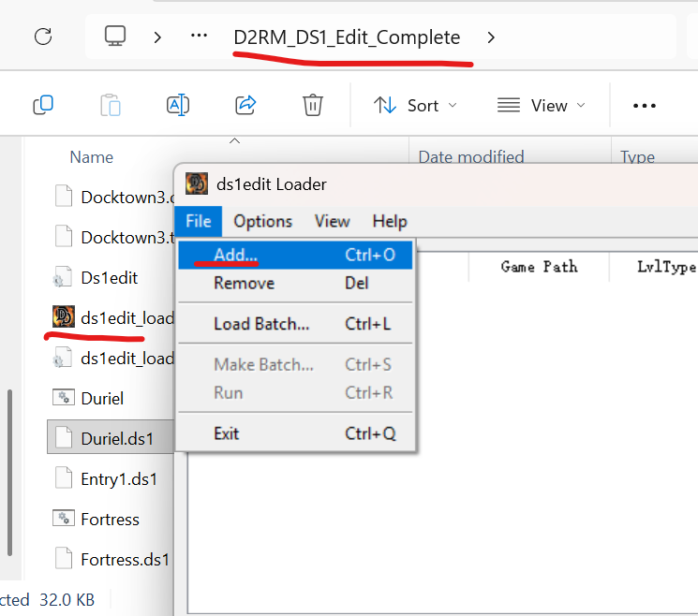Click the Type column header in Explorer

(x=637, y=157)
